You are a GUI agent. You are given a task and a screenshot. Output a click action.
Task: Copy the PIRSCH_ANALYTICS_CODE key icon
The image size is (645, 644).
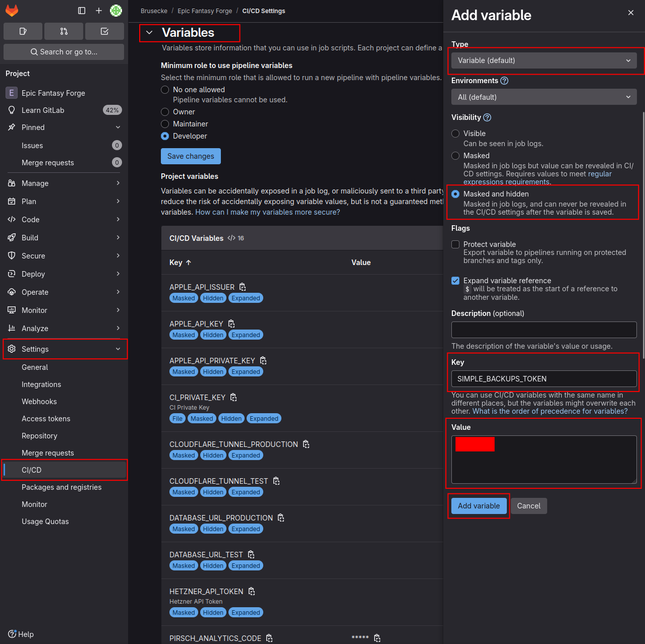tap(269, 638)
